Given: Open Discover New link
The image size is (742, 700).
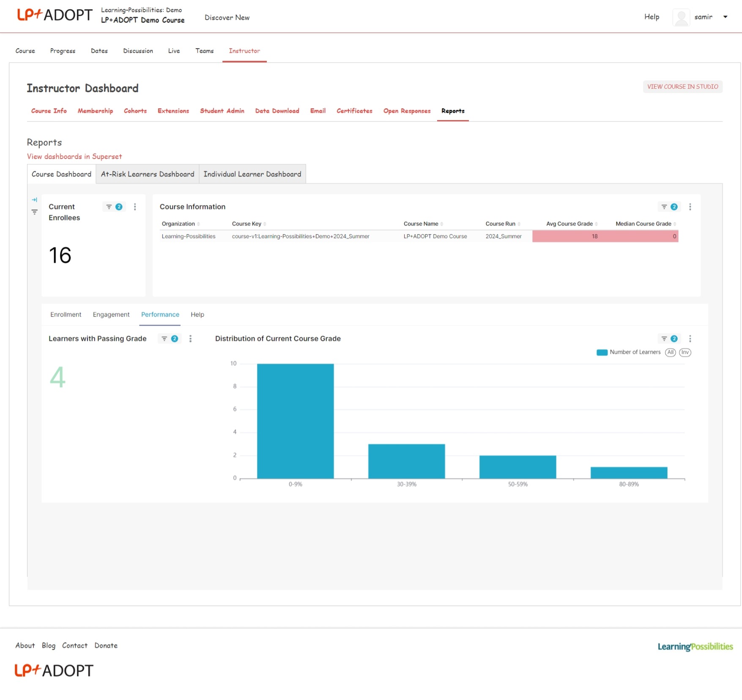Looking at the screenshot, I should [x=227, y=17].
